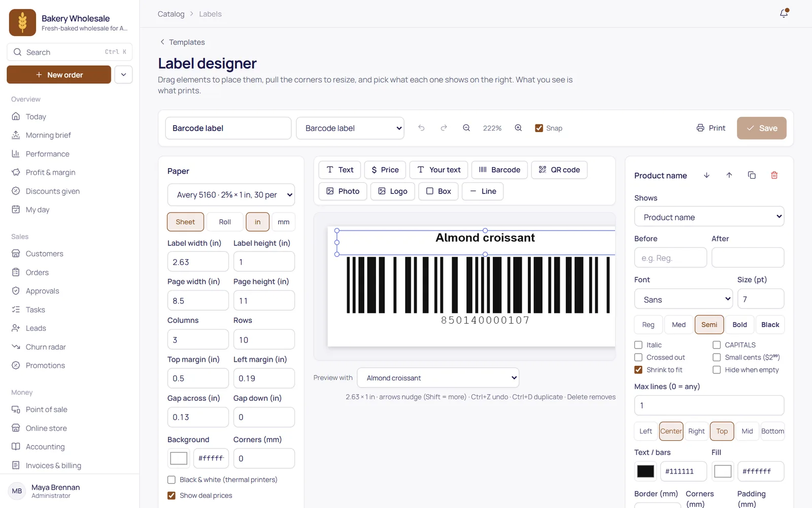Open the Avery 5160 paper dropdown
Viewport: 812px width, 508px height.
[231, 195]
